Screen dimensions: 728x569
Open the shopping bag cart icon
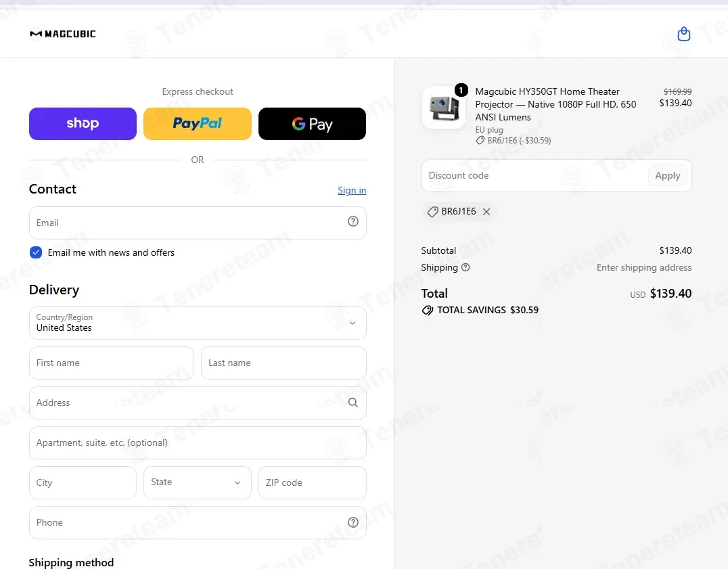coord(683,34)
